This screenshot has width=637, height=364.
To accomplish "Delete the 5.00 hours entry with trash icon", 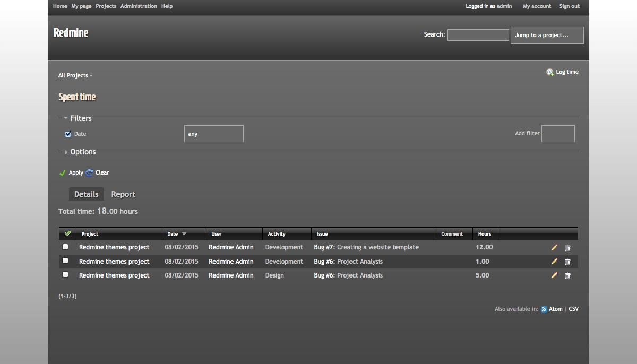I will point(567,275).
